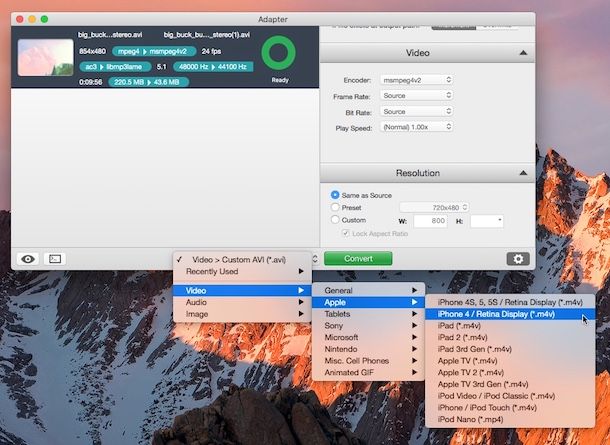Viewport: 610px width, 445px height.
Task: Choose Apple TV 3rd Gen preset
Action: (x=483, y=383)
